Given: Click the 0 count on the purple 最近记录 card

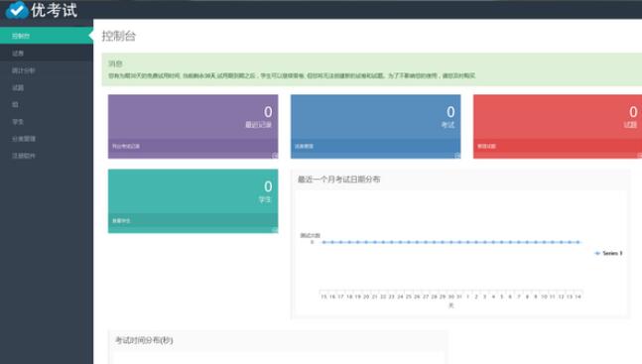Looking at the screenshot, I should pyautogui.click(x=268, y=112).
